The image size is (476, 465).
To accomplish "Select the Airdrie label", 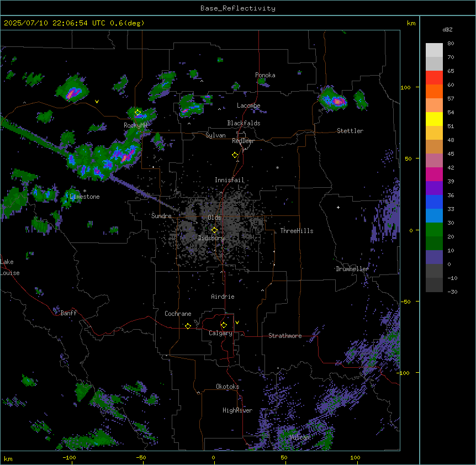I will point(223,297).
